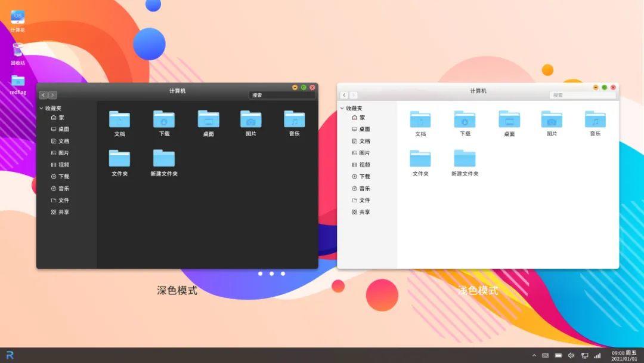The image size is (644, 363).
Task: Click the forward arrow in the light window
Action: (354, 95)
